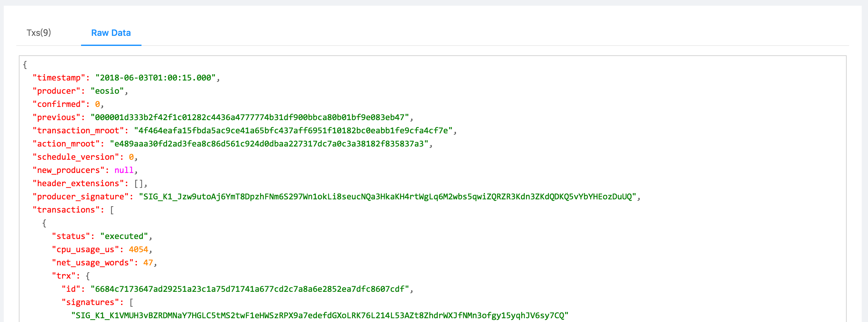Click the "confirmed" key
Image resolution: width=868 pixels, height=322 pixels.
click(59, 104)
